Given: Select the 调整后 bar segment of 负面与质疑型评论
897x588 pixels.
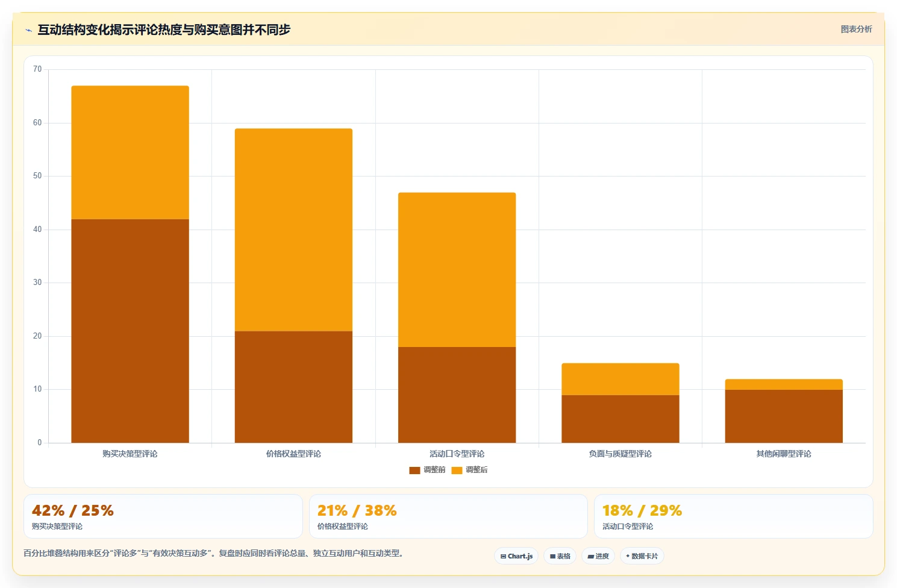Looking at the screenshot, I should point(620,379).
